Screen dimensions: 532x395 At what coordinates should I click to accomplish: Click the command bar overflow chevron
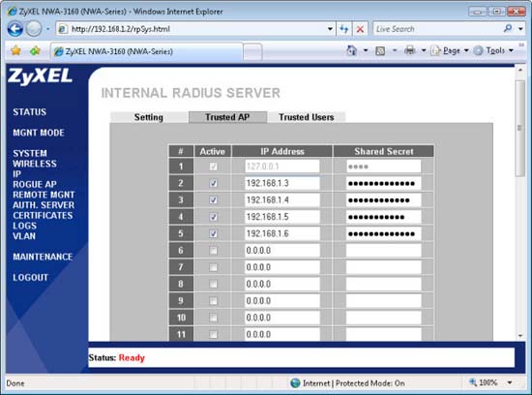click(x=521, y=46)
